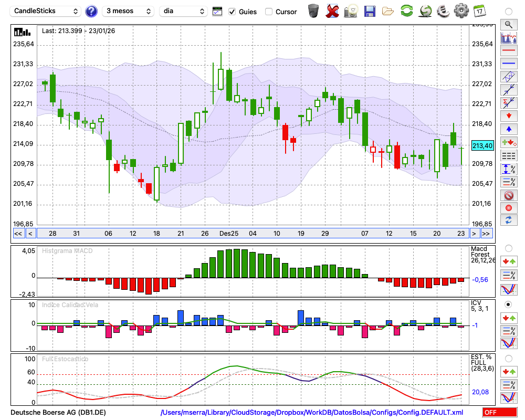Step back with '<' button

[x=30, y=234]
